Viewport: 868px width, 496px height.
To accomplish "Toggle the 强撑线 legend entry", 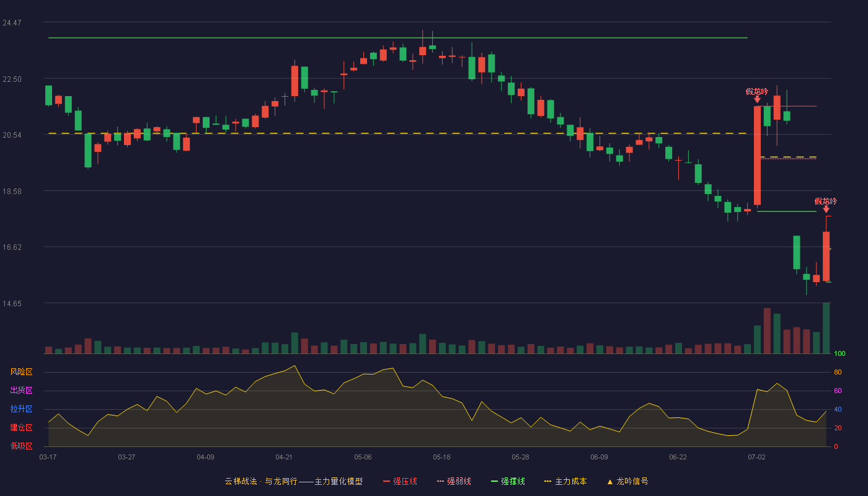I will point(508,481).
